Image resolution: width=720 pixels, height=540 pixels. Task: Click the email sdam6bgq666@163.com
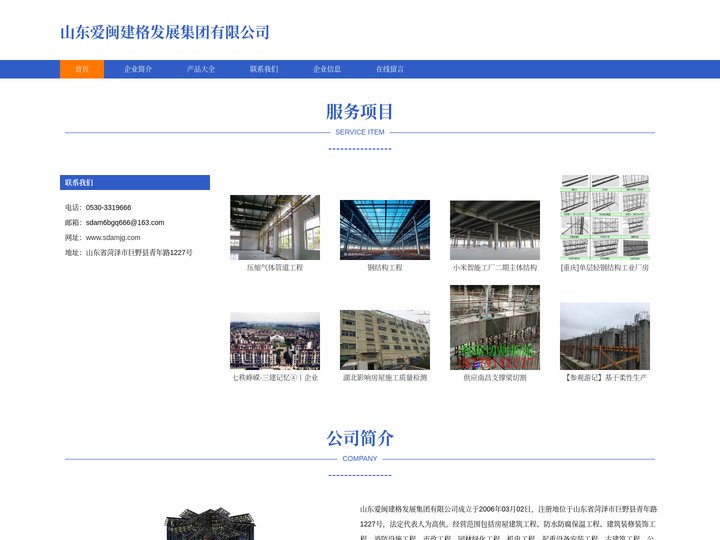click(x=125, y=223)
